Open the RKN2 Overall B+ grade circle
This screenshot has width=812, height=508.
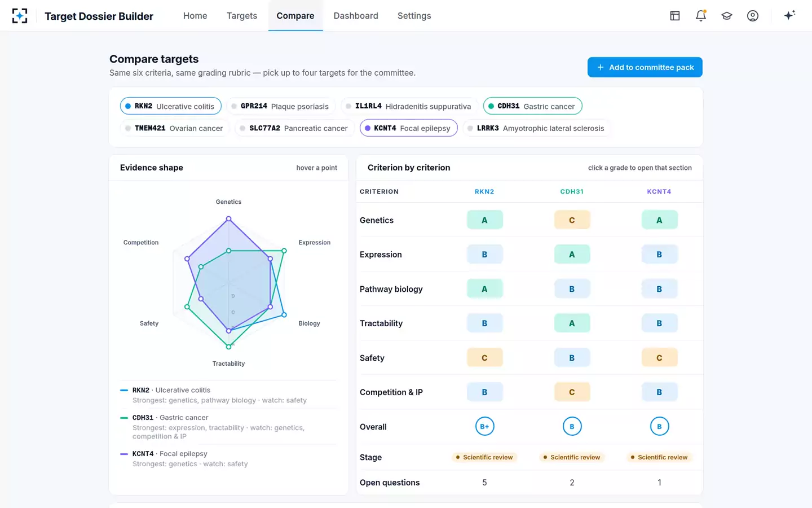pos(484,427)
